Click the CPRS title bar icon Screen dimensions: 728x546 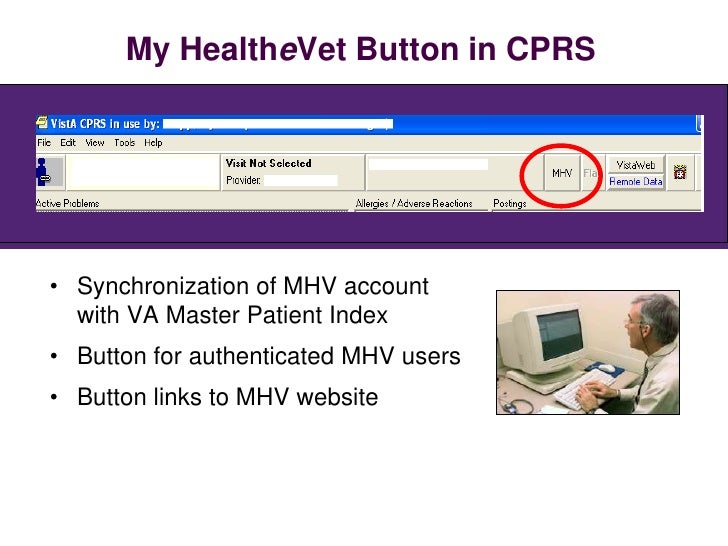42,123
